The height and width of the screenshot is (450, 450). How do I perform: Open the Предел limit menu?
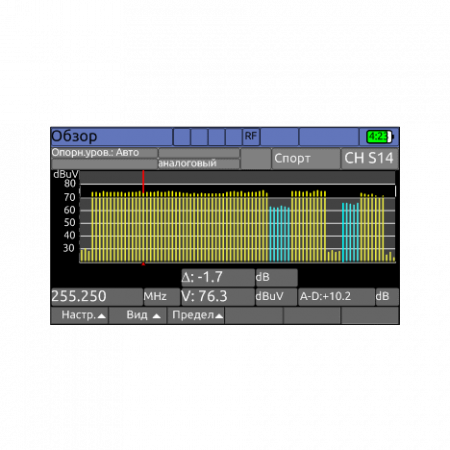point(196,315)
